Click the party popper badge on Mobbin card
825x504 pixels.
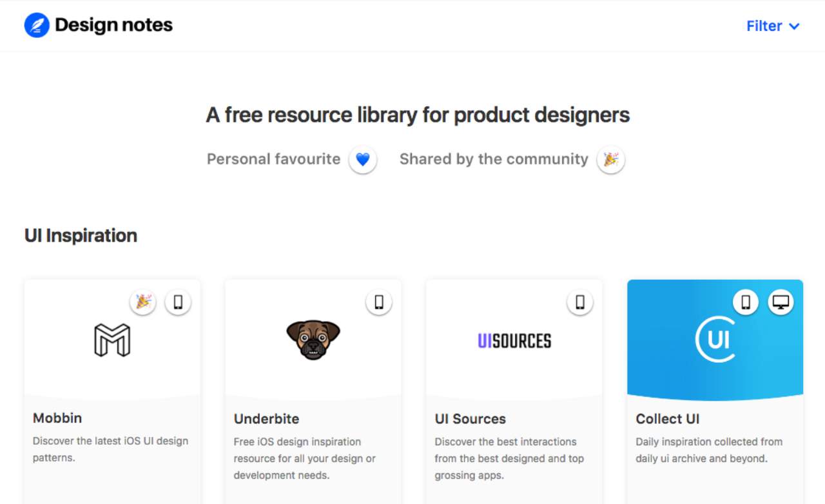pyautogui.click(x=142, y=302)
